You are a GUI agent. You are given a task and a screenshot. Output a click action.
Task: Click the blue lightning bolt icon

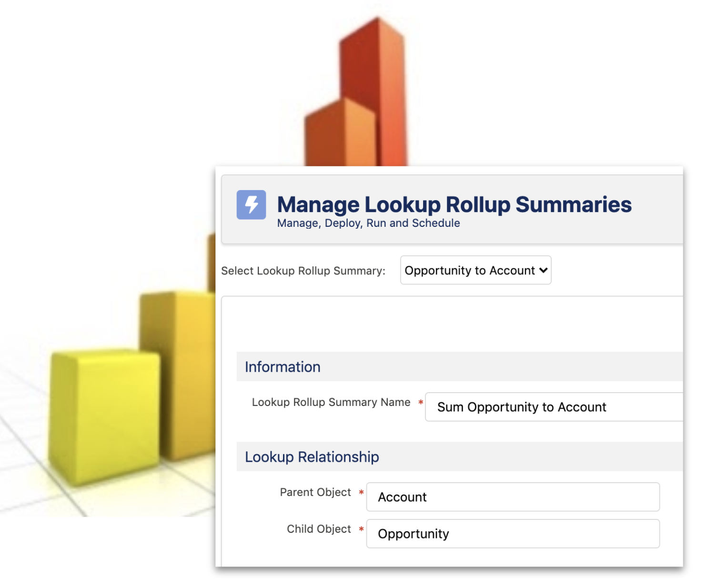[251, 205]
